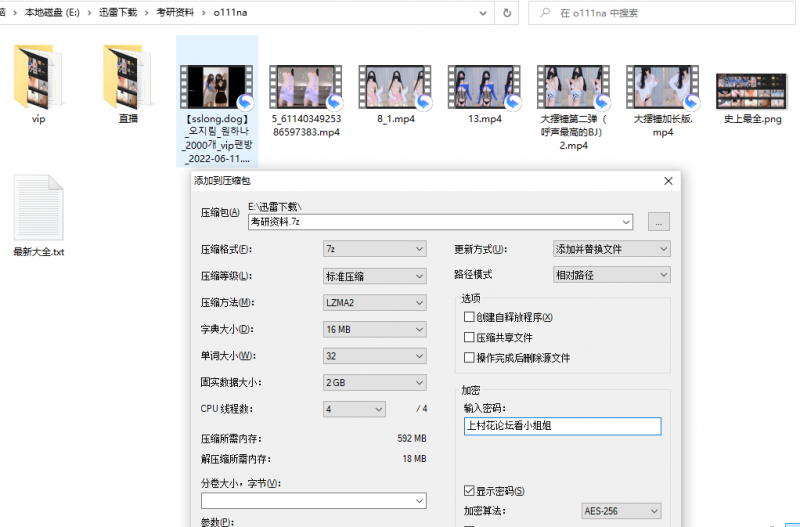Click the browse button beside archive path
The height and width of the screenshot is (527, 800).
pyautogui.click(x=657, y=222)
